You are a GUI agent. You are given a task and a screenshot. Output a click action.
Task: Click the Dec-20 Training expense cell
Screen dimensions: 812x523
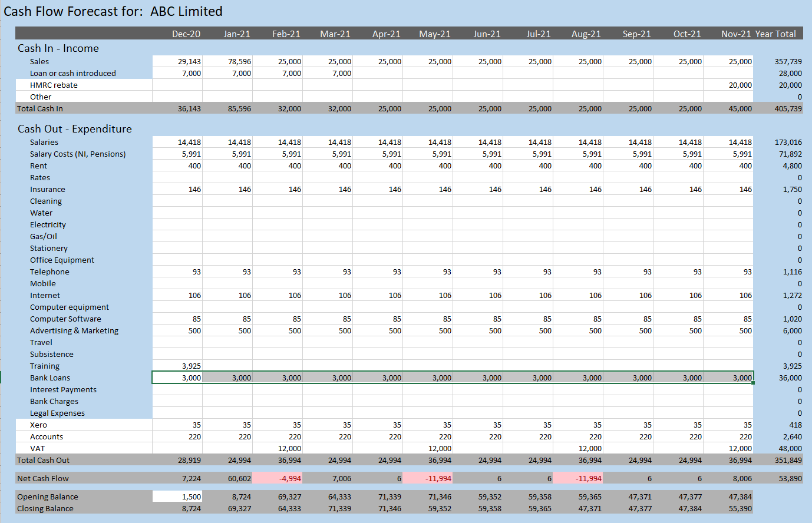177,366
